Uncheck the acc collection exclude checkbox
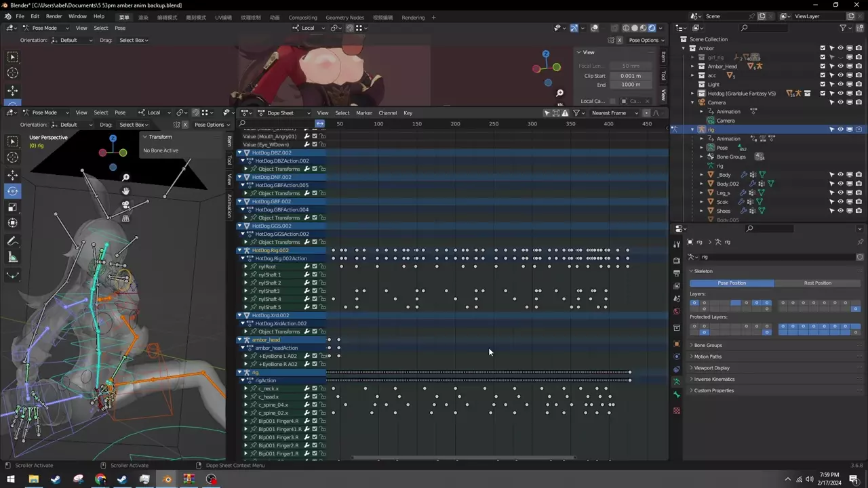 tap(823, 75)
